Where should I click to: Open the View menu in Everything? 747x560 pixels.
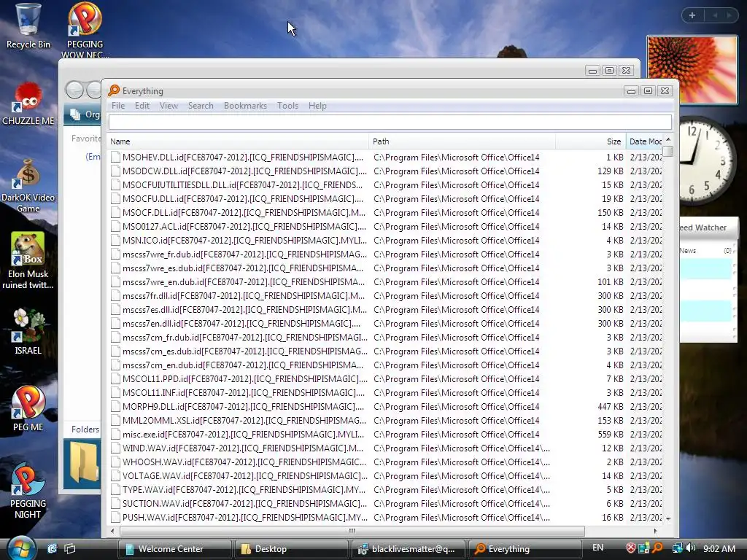click(x=169, y=106)
